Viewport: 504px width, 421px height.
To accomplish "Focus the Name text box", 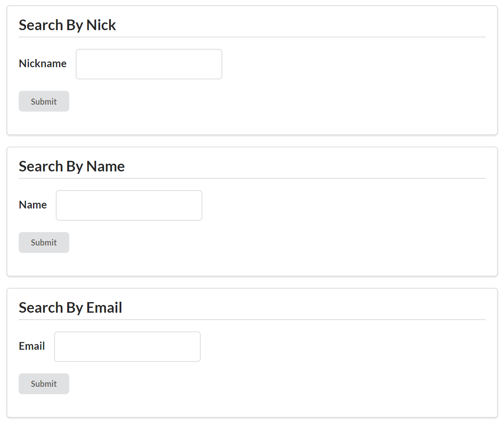I will (x=129, y=206).
